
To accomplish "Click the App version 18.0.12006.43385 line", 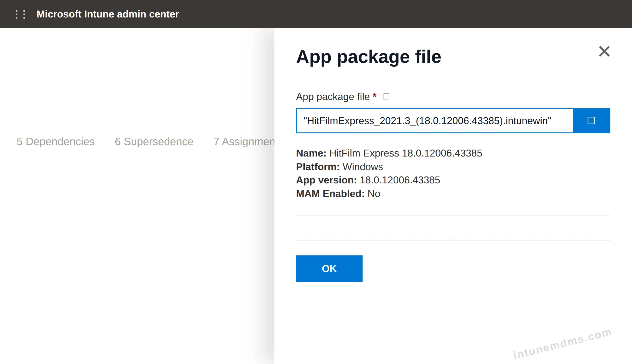I will [368, 180].
